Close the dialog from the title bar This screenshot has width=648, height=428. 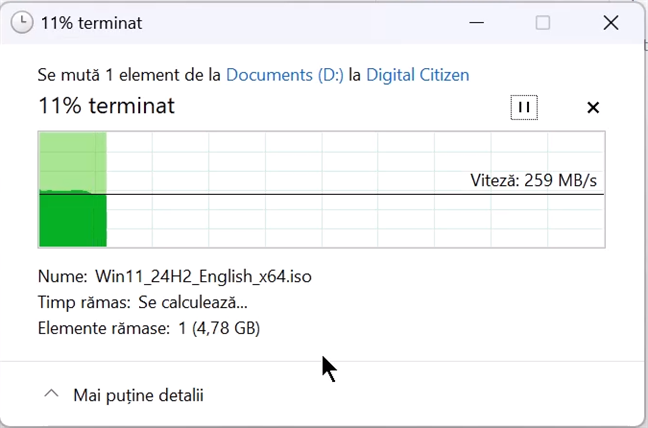(610, 22)
